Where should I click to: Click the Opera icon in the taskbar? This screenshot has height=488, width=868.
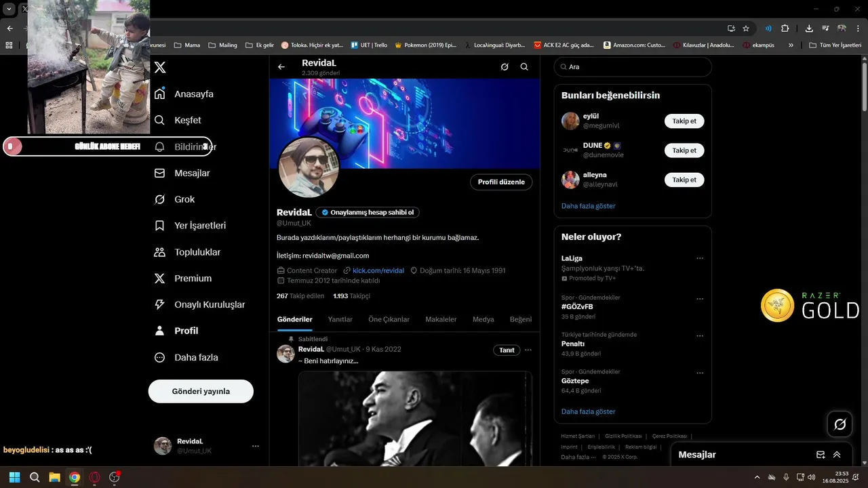94,477
